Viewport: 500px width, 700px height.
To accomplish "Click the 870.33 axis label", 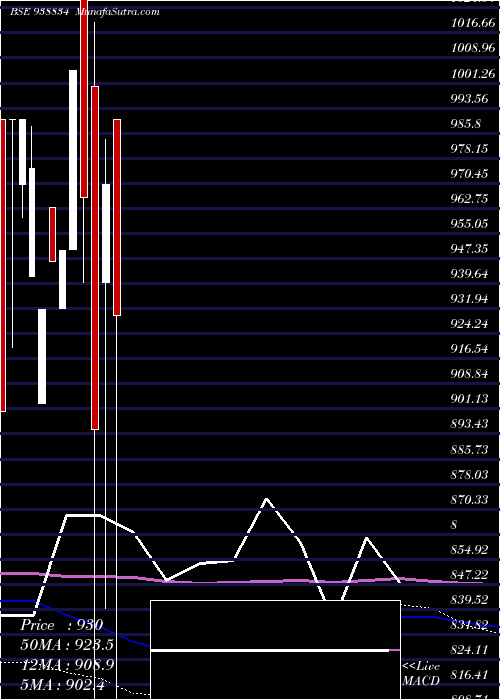I will [x=469, y=500].
